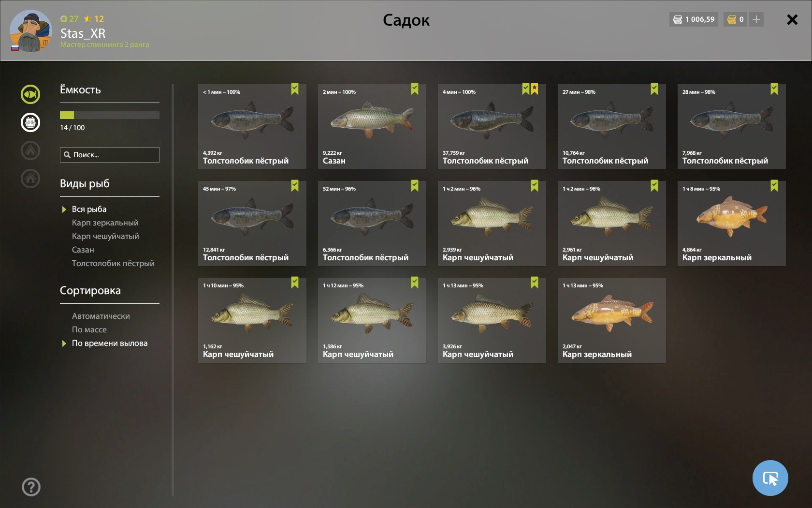812x508 pixels.
Task: Click the blue cursor-select round button
Action: [770, 478]
